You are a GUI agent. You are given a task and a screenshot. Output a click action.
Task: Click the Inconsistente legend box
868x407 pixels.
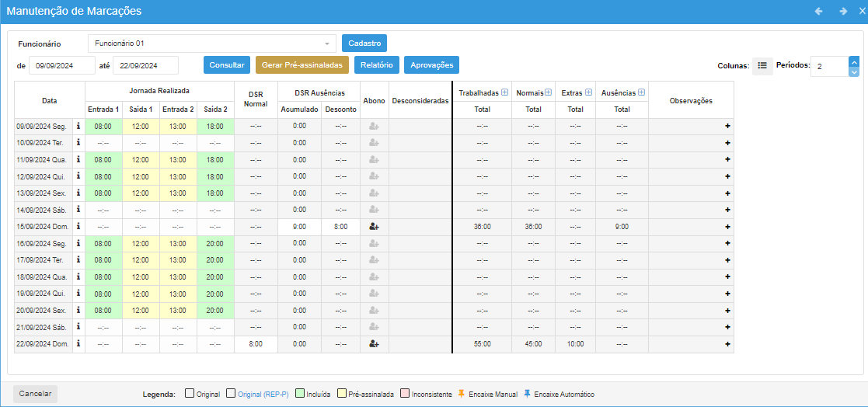tap(406, 394)
